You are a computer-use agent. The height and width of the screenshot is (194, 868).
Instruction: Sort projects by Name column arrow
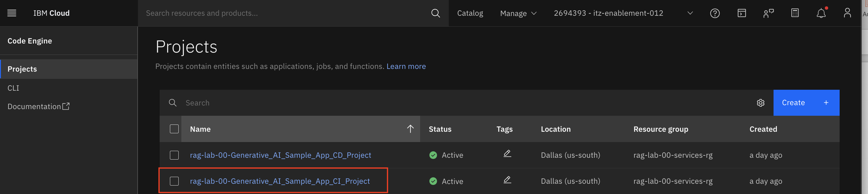410,129
